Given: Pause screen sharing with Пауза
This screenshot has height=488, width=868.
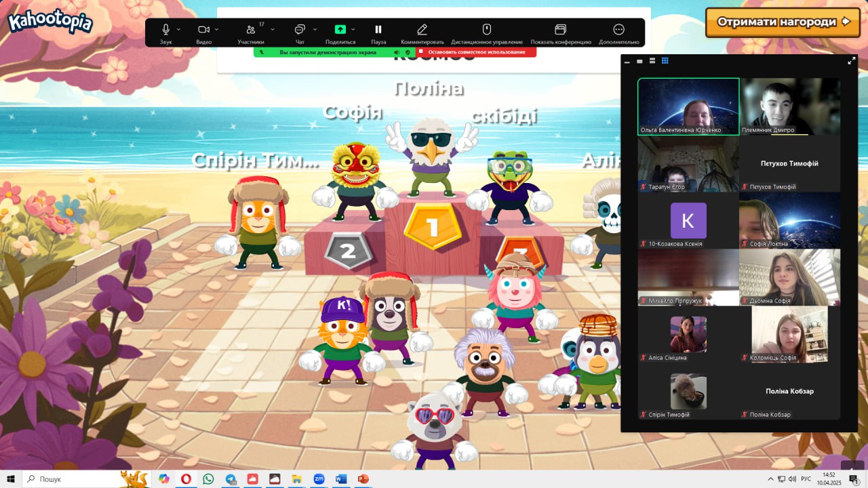Looking at the screenshot, I should pos(378,30).
